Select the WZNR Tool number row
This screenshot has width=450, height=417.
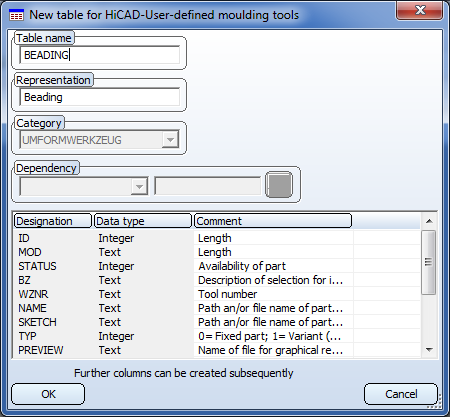[x=217, y=294]
